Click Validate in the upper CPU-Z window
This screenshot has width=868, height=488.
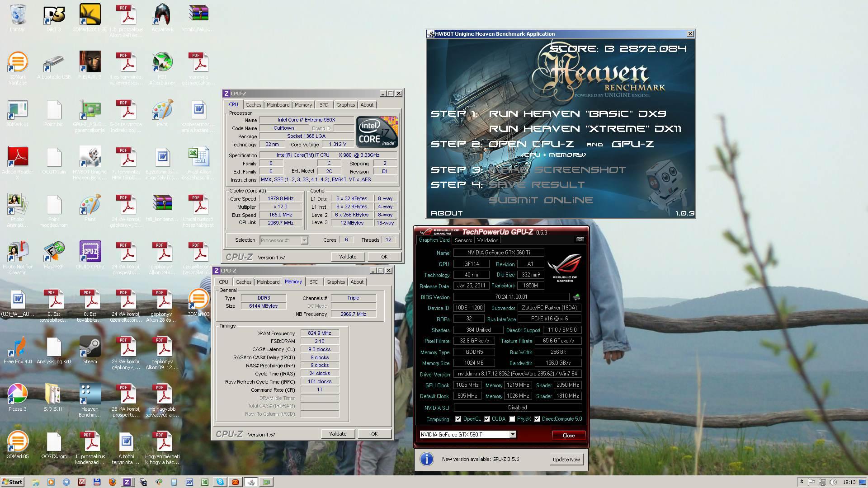point(348,257)
